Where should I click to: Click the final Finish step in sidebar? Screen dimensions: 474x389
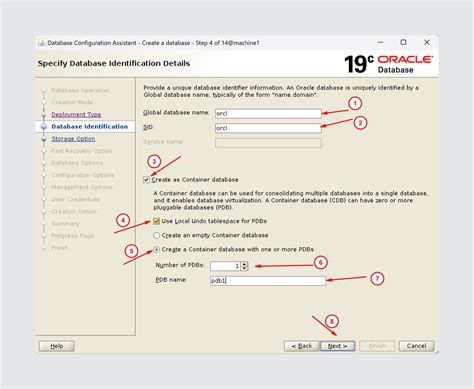(60, 248)
